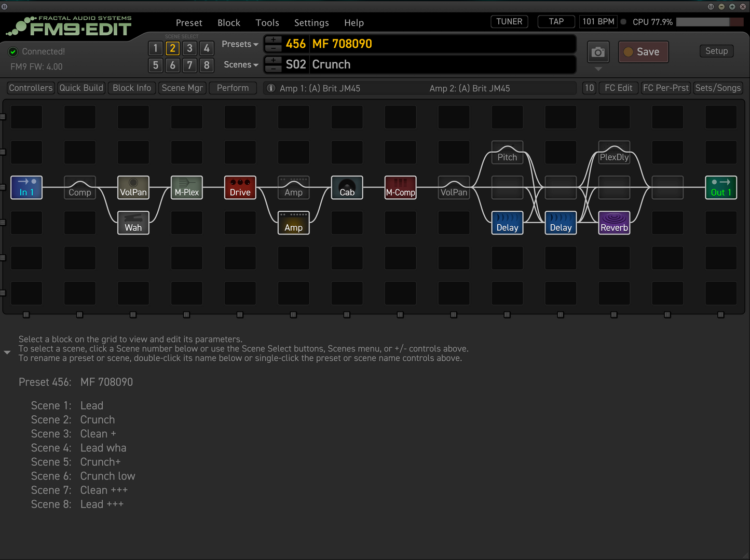
Task: Collapse the info panel using left triangle
Action: (7, 352)
